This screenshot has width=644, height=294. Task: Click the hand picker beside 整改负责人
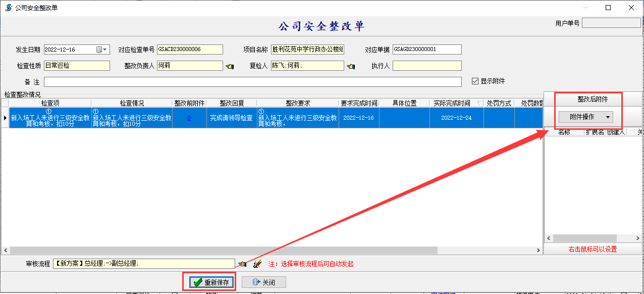[230, 66]
